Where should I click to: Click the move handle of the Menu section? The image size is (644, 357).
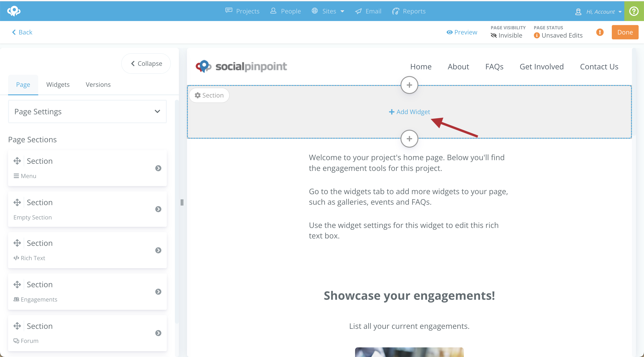click(x=17, y=161)
